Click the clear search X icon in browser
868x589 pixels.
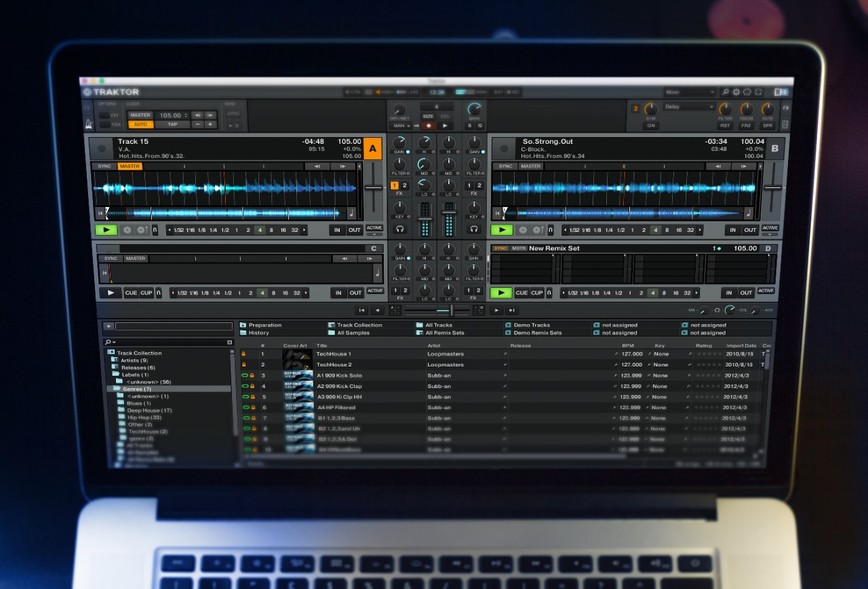point(229,343)
